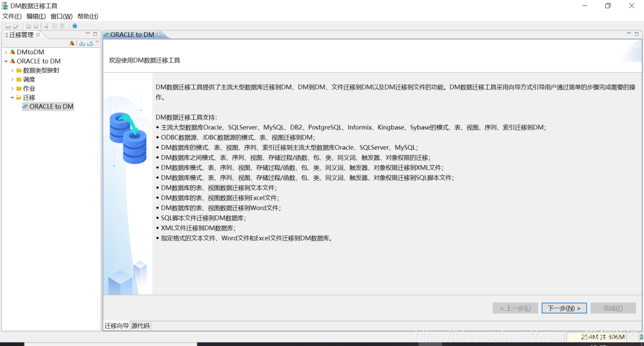
Task: Minimize the 迁移管理 panel
Action: pos(88,33)
